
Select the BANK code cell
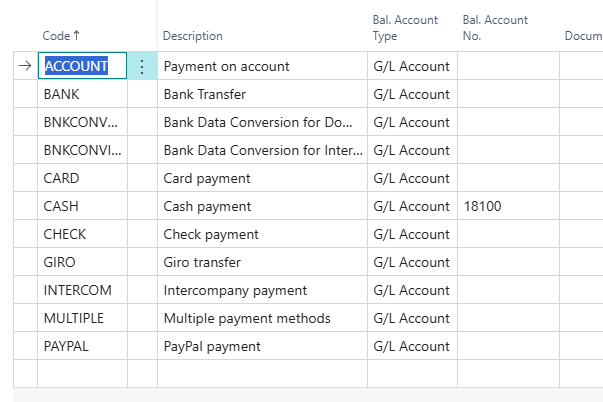pyautogui.click(x=82, y=94)
